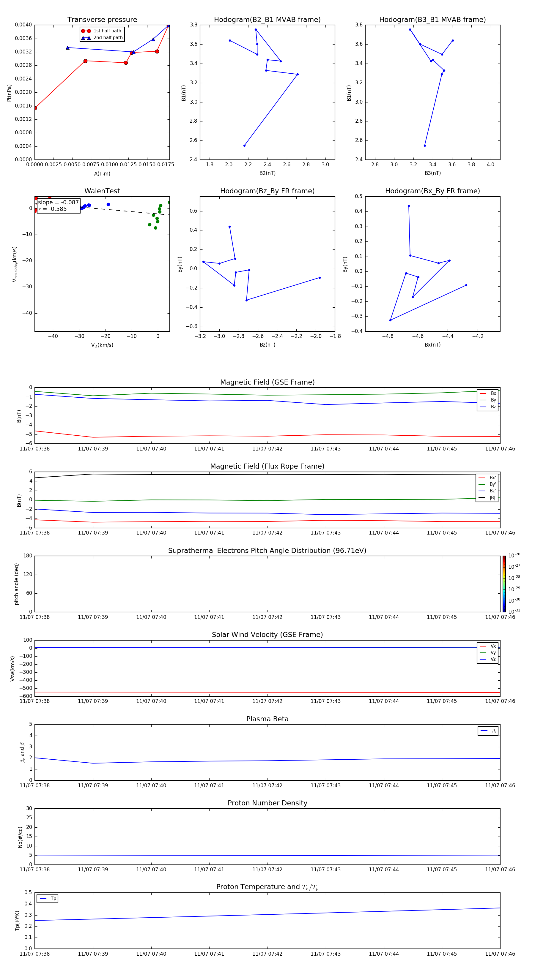Click the 'Bz(nT)' axis label
This screenshot has height=980, width=535.
(x=267, y=345)
